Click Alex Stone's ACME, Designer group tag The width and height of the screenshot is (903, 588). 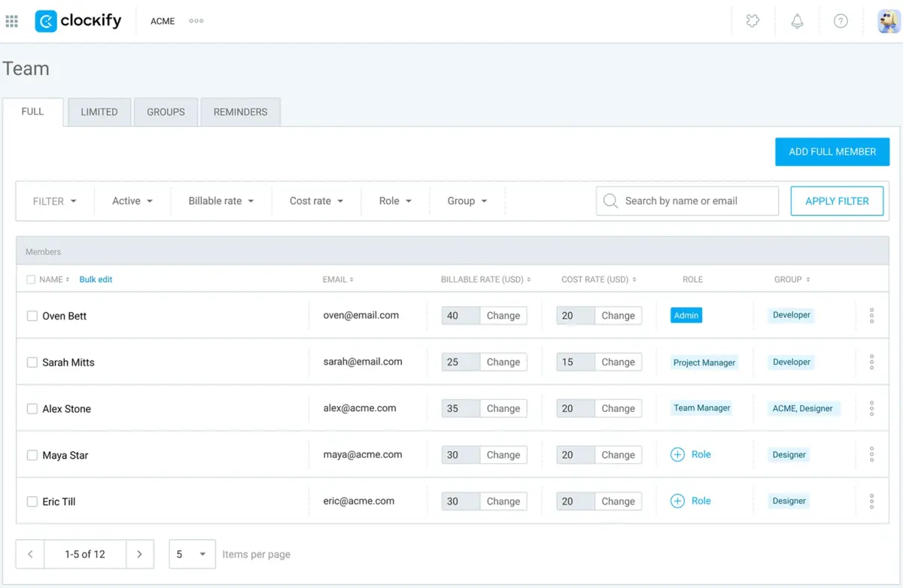tap(803, 408)
